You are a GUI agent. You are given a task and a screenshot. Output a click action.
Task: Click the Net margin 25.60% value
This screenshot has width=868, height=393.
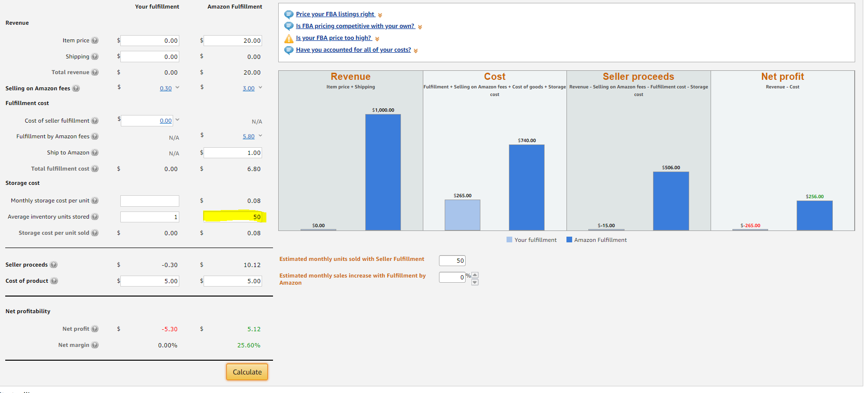[249, 345]
